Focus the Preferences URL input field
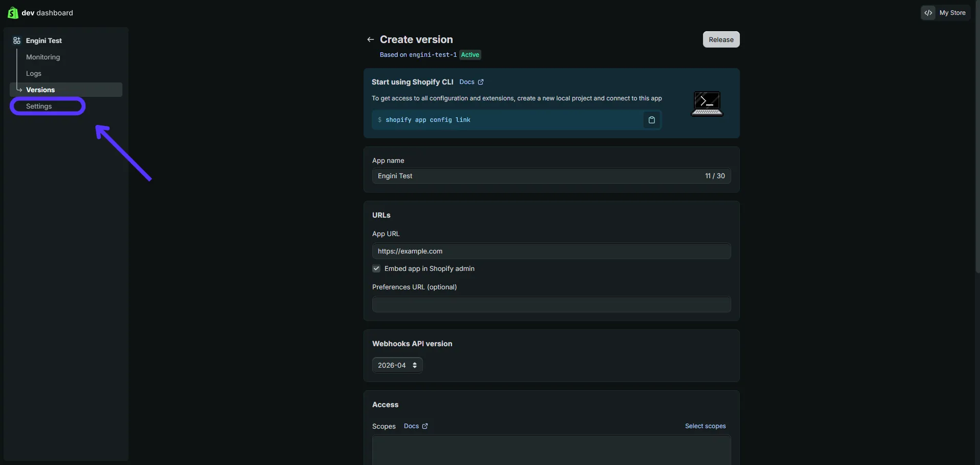The width and height of the screenshot is (980, 465). click(x=551, y=304)
